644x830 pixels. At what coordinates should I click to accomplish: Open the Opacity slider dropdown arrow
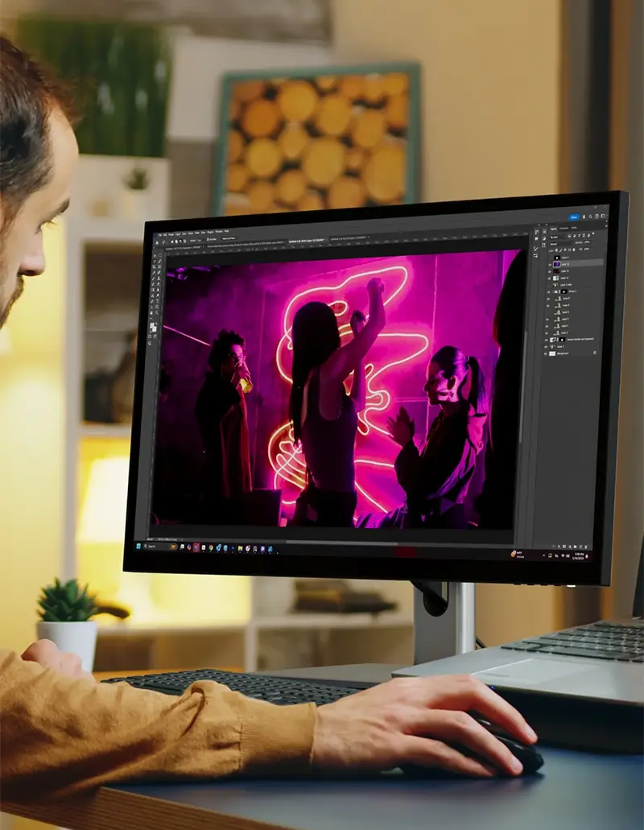pos(592,242)
